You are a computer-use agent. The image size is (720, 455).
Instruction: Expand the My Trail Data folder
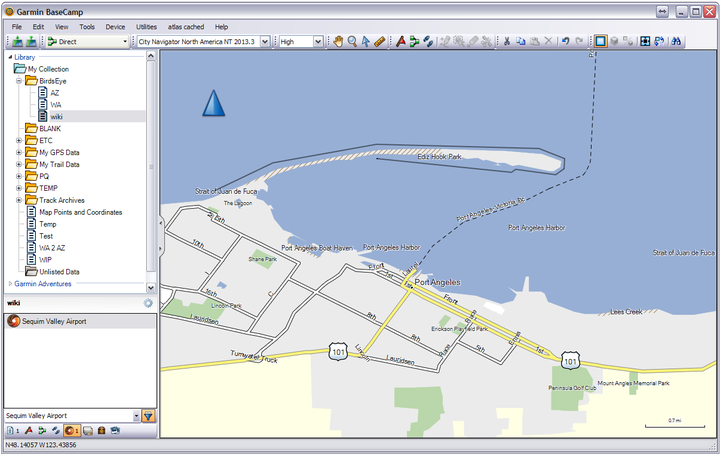pyautogui.click(x=19, y=164)
